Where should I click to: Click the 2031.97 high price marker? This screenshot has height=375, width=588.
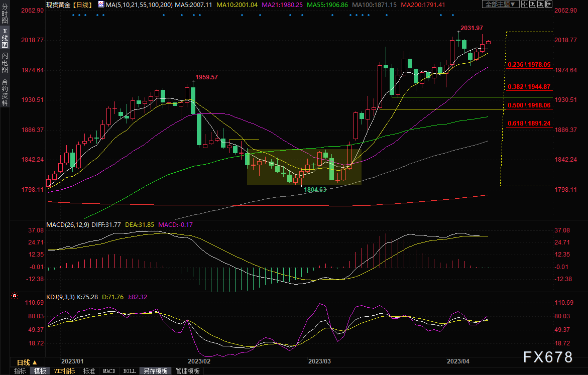472,28
